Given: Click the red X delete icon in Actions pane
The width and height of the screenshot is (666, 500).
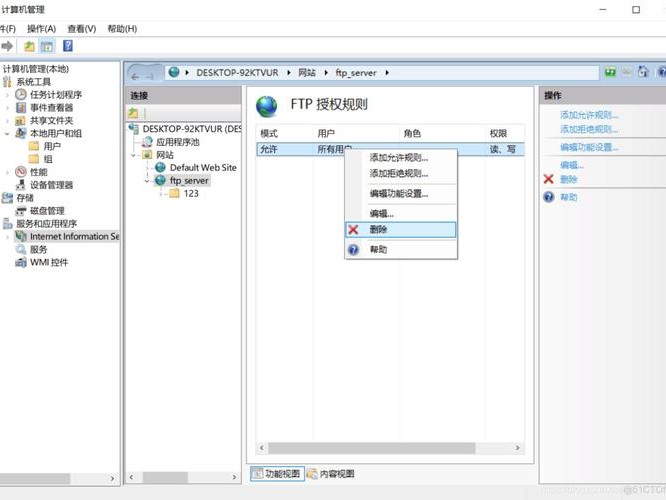Looking at the screenshot, I should tap(549, 179).
